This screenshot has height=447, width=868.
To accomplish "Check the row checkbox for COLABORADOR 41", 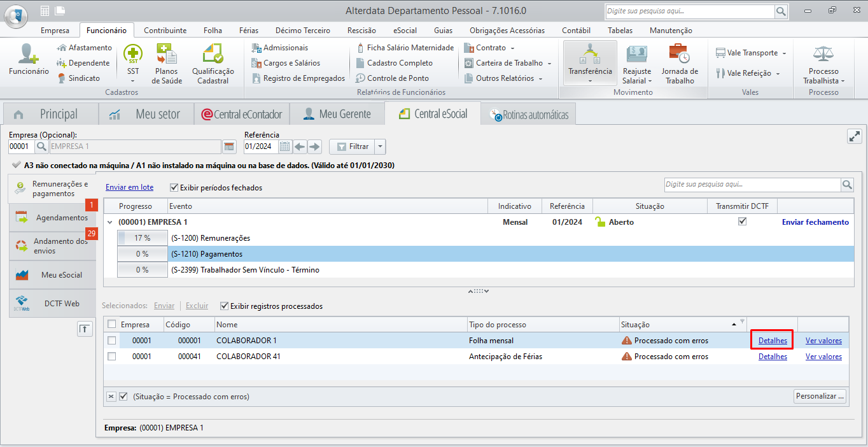I will click(x=112, y=357).
